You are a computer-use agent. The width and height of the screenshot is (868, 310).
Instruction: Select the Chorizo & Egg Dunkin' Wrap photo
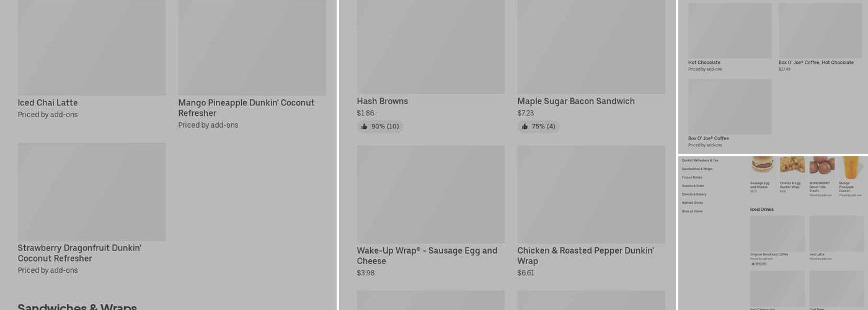(x=792, y=164)
